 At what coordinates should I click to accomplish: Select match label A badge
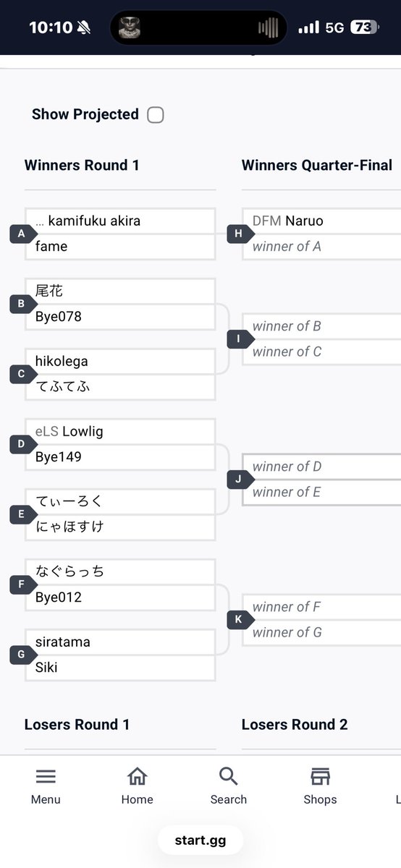22,234
